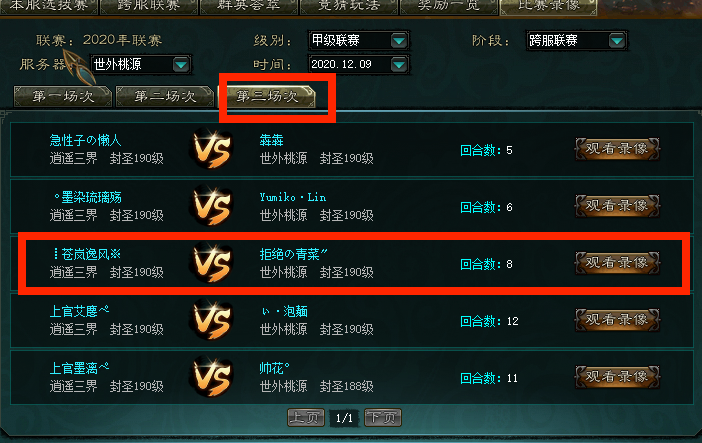702x443 pixels.
Task: Expand the 阶段 dropdown showing 跨服联赛
Action: point(617,41)
